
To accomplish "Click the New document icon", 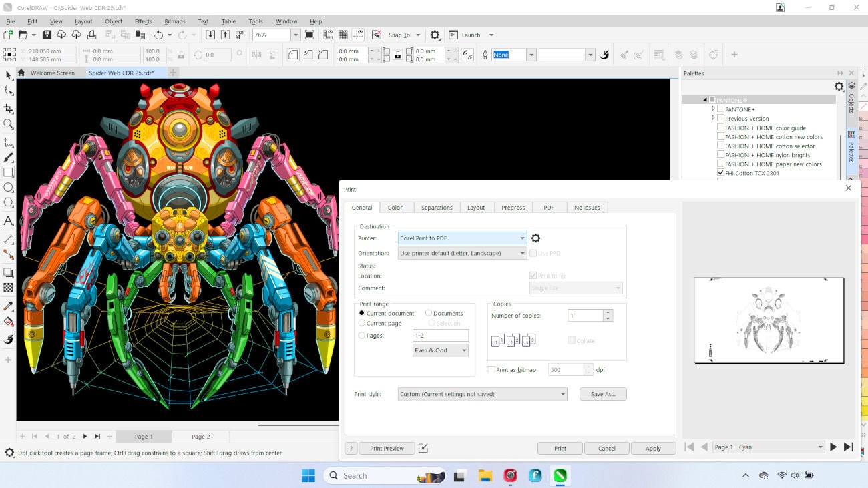I will [8, 35].
